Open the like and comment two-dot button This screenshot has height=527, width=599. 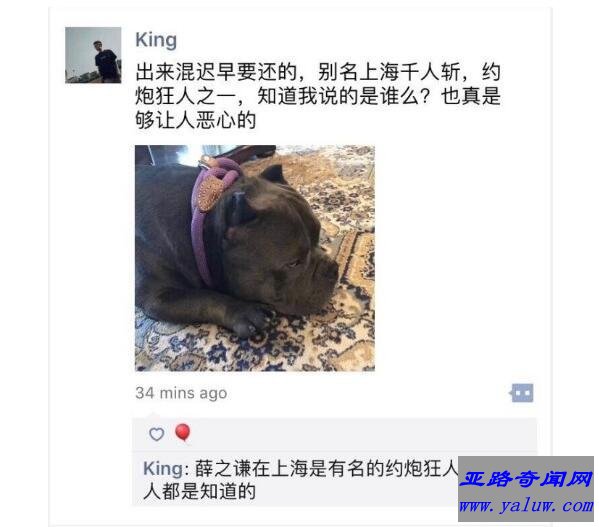[x=522, y=393]
